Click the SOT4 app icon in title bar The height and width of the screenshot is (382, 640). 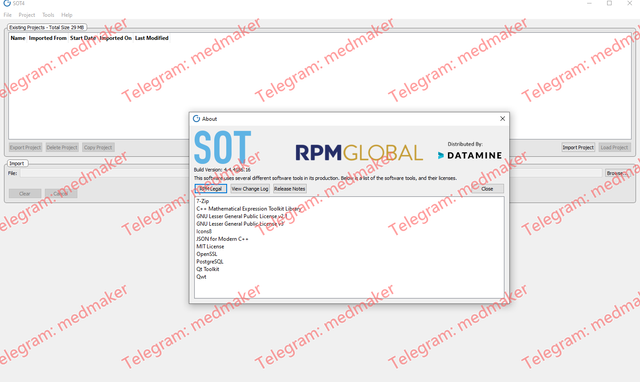tap(7, 3)
